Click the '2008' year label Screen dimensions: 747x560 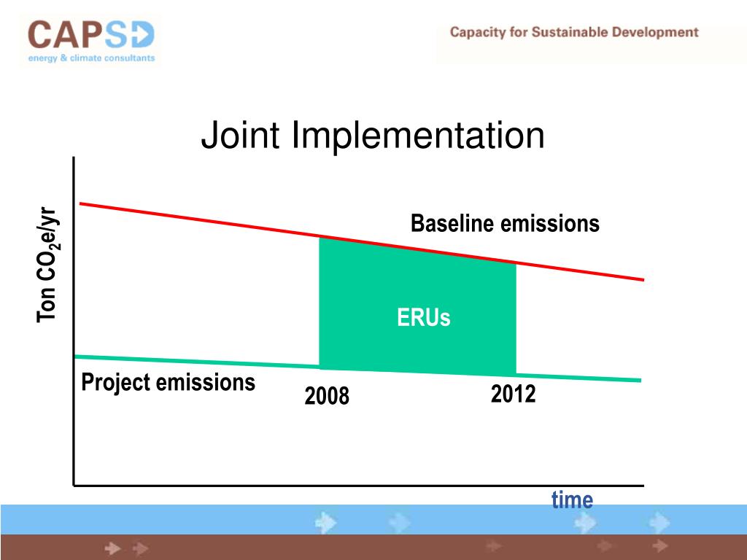pyautogui.click(x=327, y=396)
